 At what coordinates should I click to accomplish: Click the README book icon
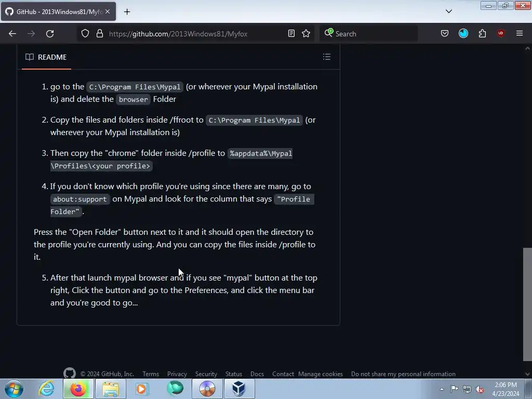tap(30, 57)
